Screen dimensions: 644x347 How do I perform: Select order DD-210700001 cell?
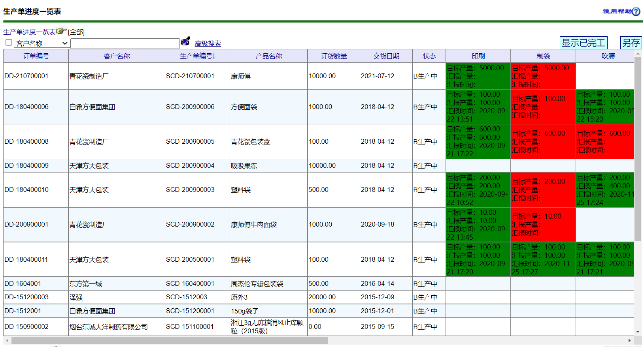click(36, 76)
